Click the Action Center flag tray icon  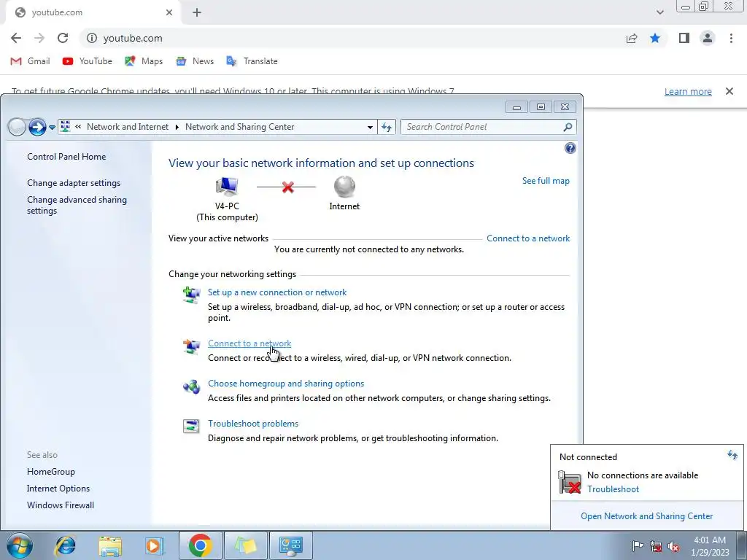638,546
